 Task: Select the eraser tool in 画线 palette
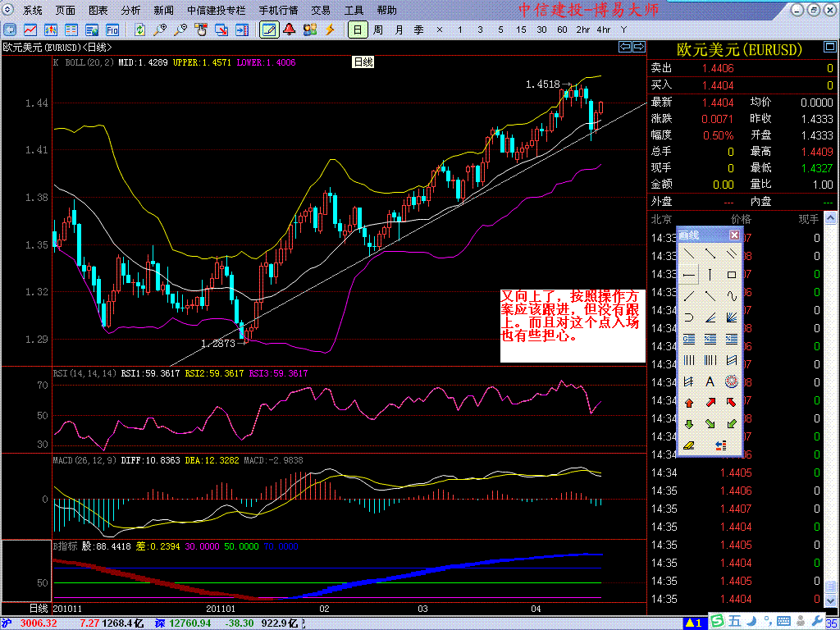pos(689,445)
